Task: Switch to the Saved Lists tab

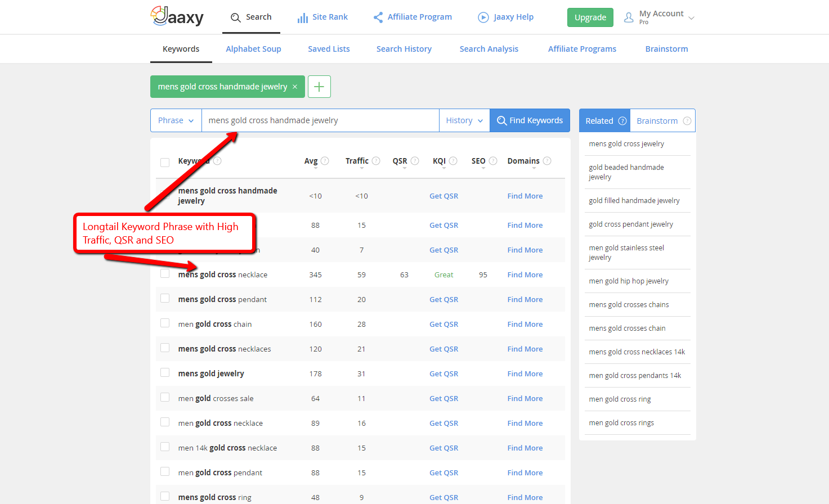Action: (329, 49)
